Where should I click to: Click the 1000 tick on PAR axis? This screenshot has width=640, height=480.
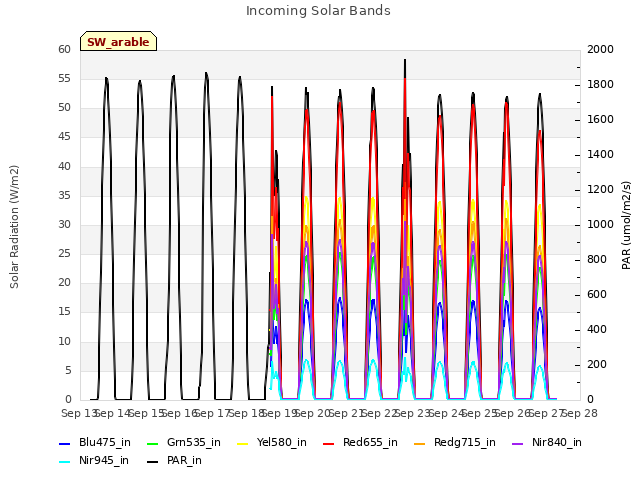click(600, 224)
